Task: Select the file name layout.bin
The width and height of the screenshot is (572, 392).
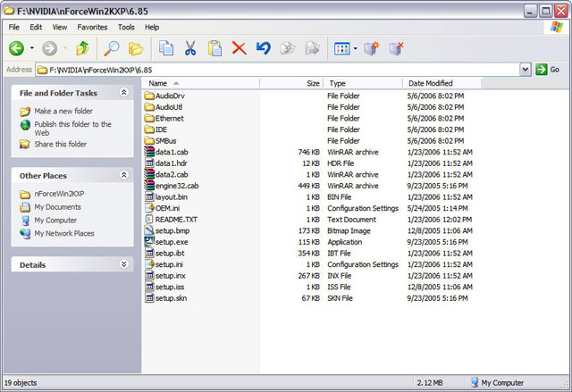Action: click(x=172, y=196)
